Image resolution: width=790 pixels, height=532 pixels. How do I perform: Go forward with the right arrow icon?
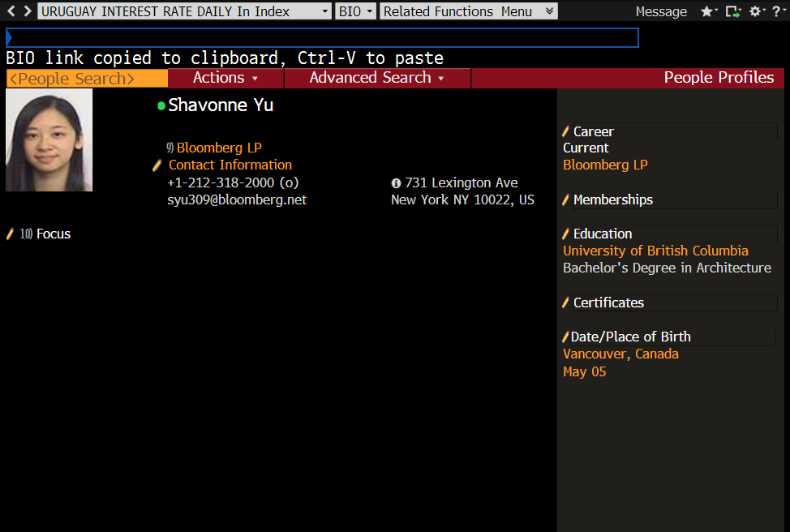[x=28, y=11]
